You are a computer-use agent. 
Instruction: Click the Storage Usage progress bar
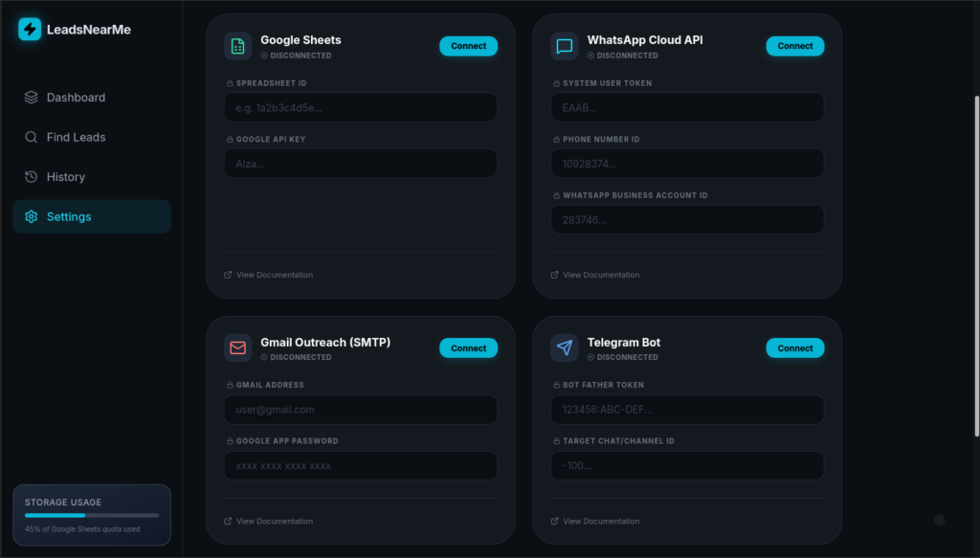[x=92, y=516]
